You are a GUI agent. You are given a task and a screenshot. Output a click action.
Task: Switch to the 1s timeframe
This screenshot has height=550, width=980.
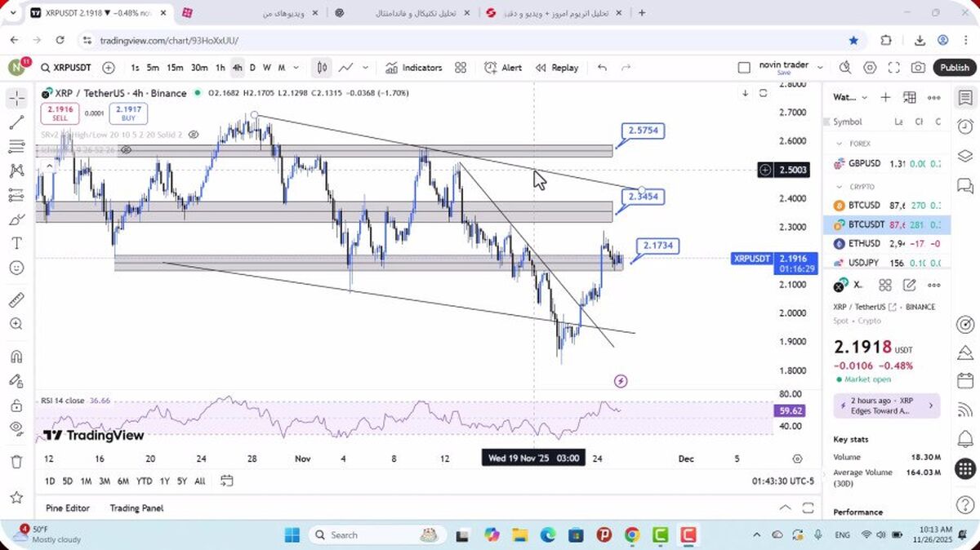[135, 68]
